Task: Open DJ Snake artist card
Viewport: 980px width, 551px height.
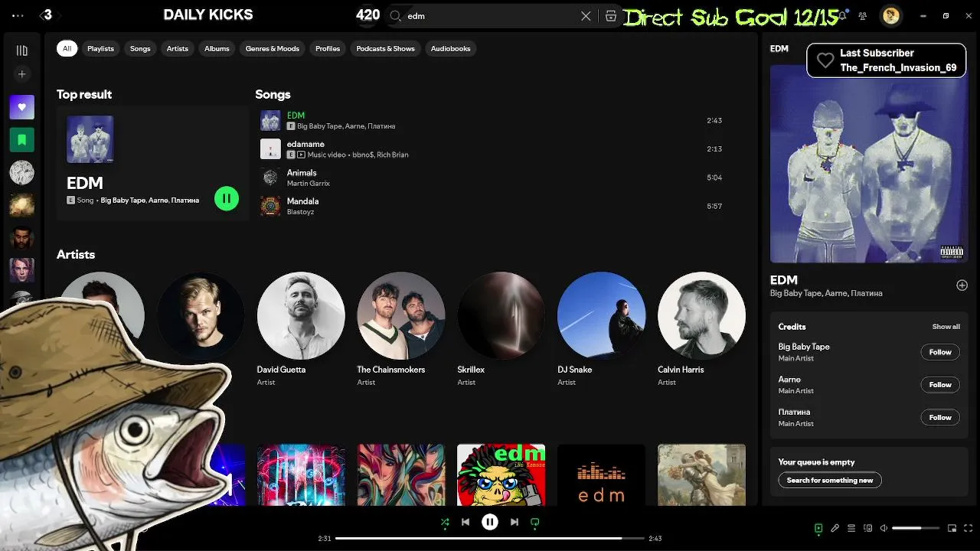Action: 601,329
